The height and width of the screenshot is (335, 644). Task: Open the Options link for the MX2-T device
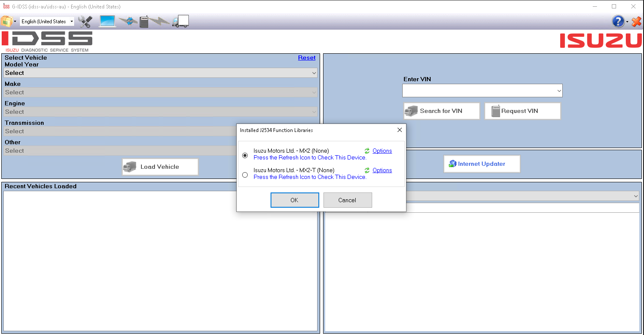pyautogui.click(x=382, y=170)
